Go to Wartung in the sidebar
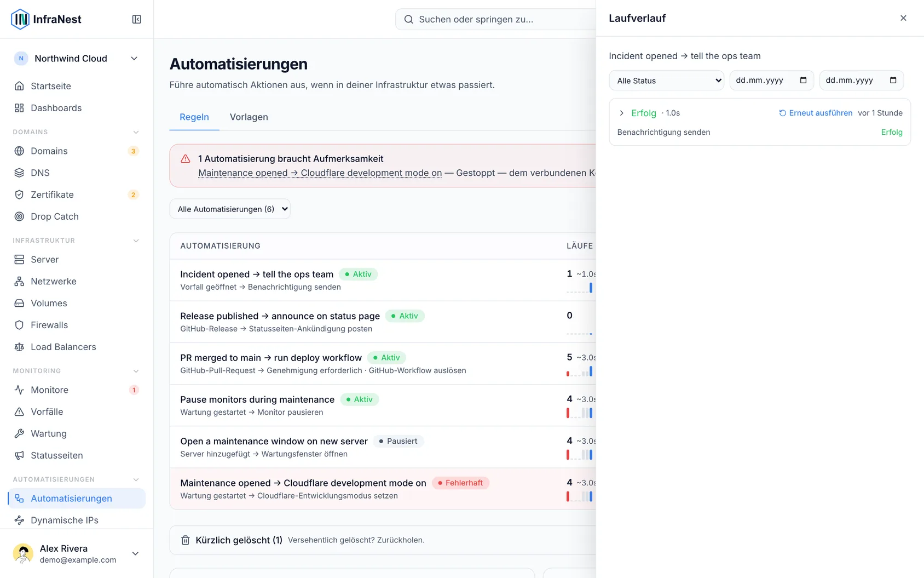Screen dimensions: 924x578 point(77,433)
